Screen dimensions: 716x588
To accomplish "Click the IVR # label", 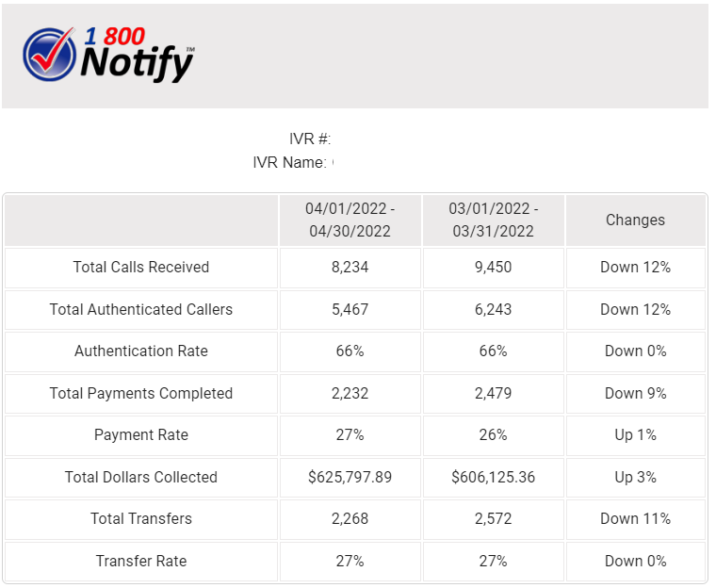I will coord(309,139).
